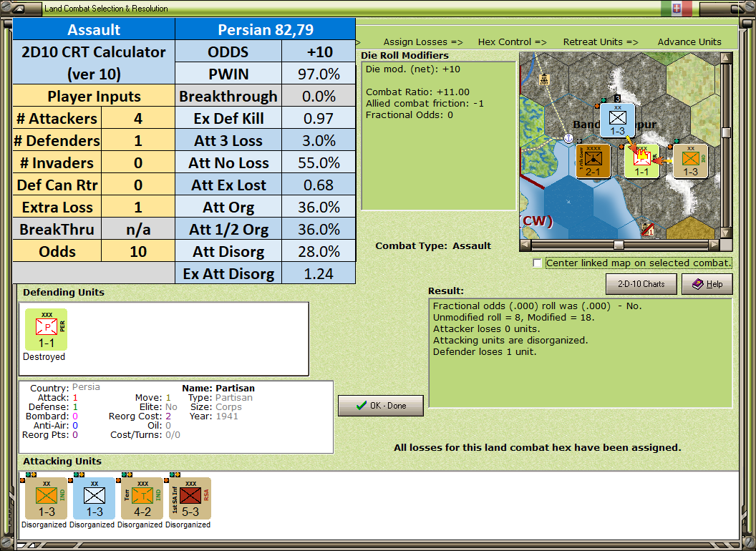756x551 pixels.
Task: Click the ODDS +10 value
Action: click(x=319, y=52)
